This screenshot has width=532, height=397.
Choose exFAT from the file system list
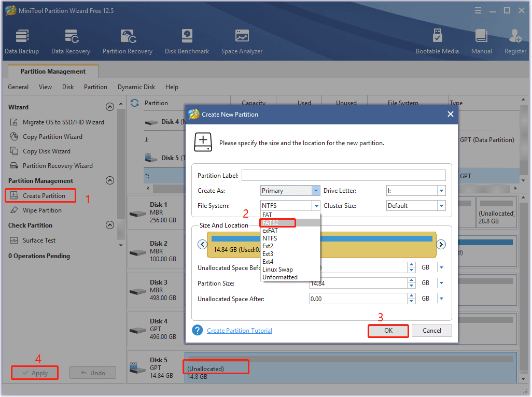coord(290,231)
